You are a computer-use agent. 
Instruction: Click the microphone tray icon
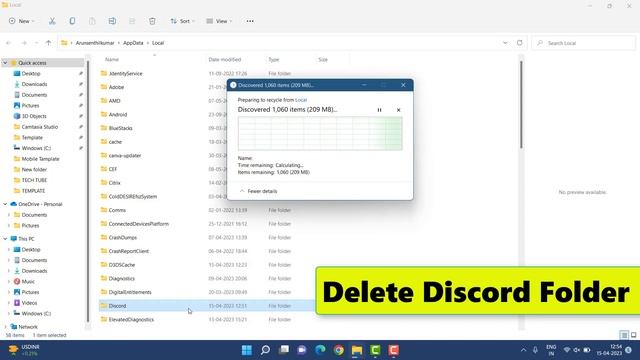coord(535,350)
